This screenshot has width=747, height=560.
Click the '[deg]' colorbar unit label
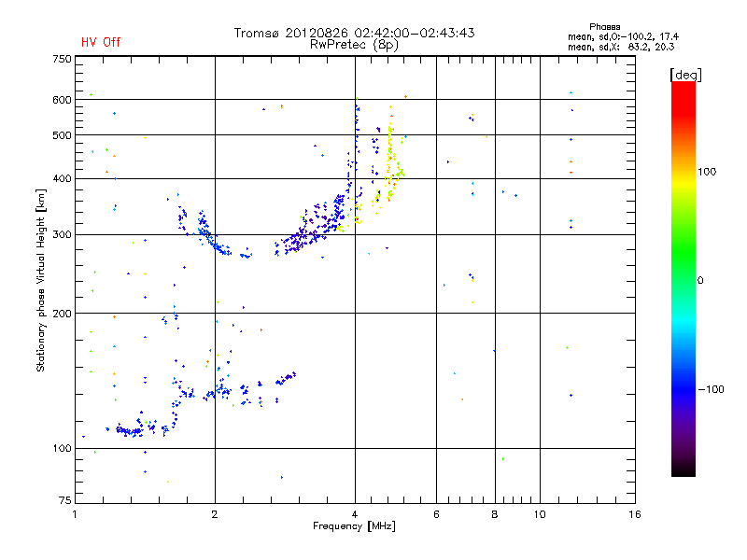tap(685, 75)
